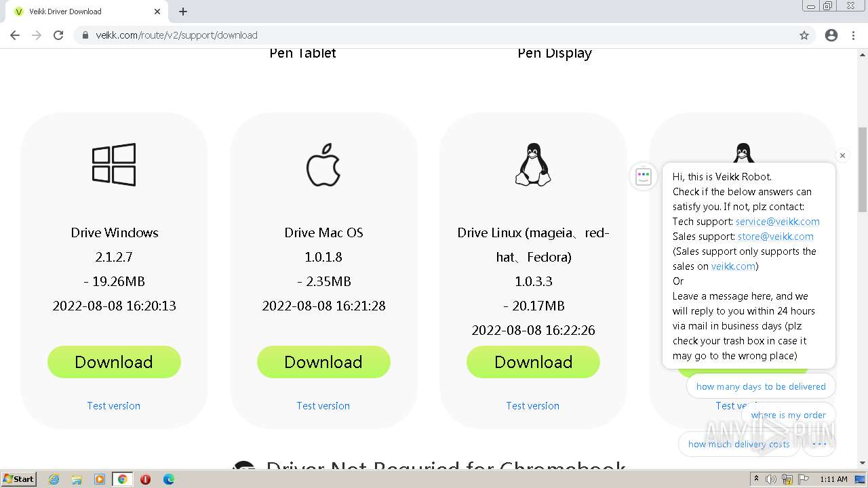Close the Veikk Robot chat popup
Image resolution: width=868 pixels, height=488 pixels.
tap(842, 155)
